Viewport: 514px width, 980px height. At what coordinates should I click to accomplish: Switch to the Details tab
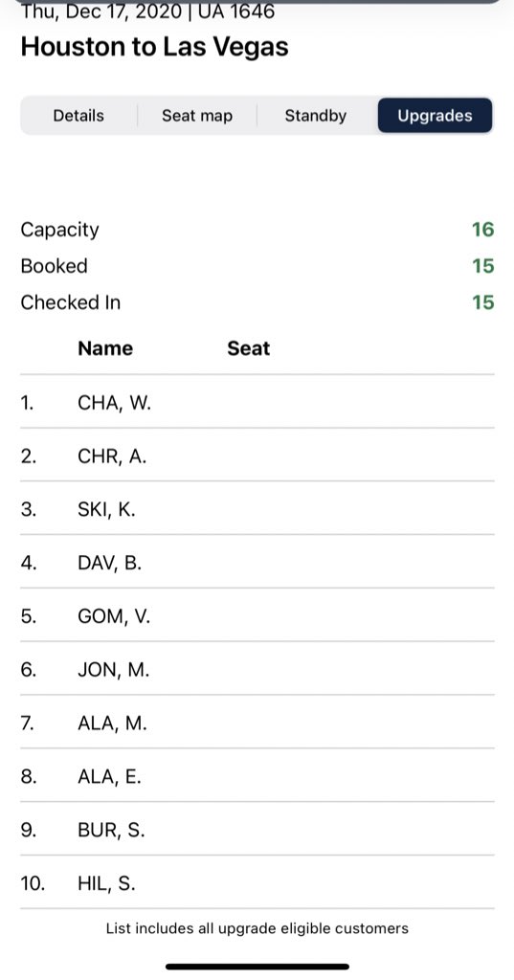(x=78, y=116)
